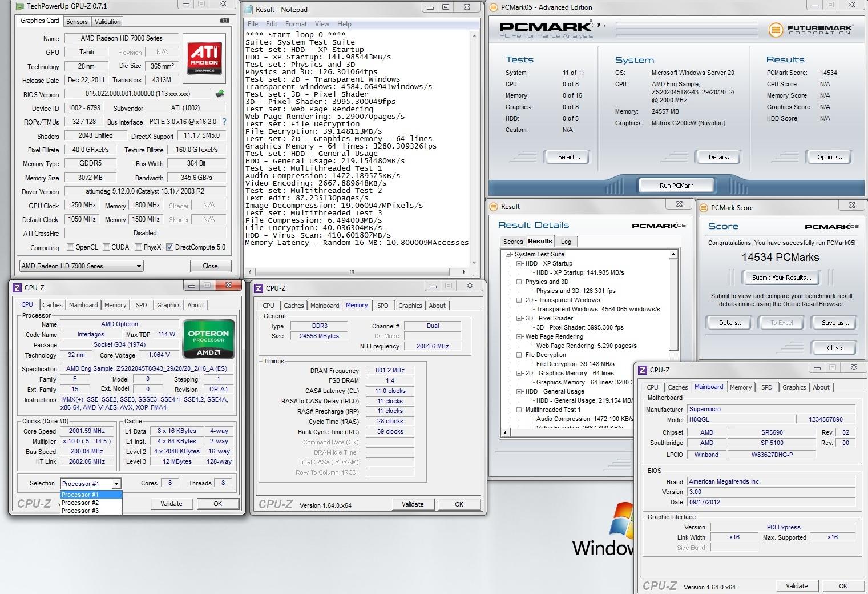Click the Notepad horizontal scrollbar
The image size is (868, 594).
click(x=357, y=272)
